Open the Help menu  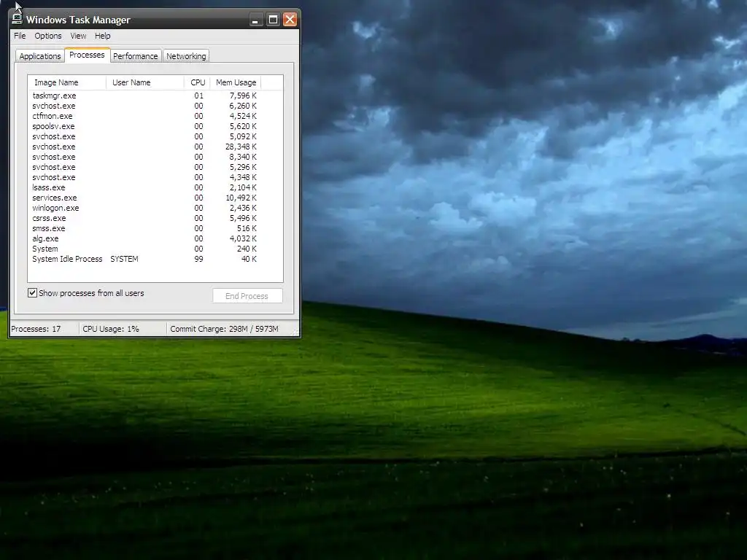click(102, 36)
